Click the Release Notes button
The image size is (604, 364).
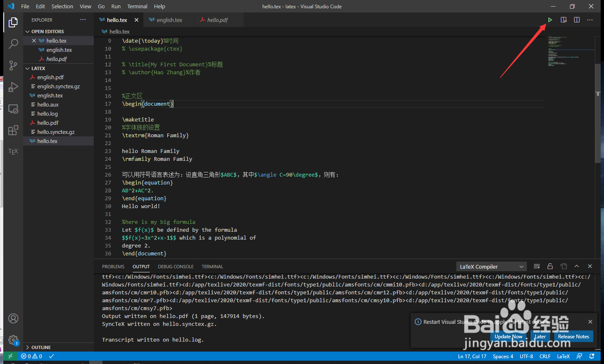(574, 337)
